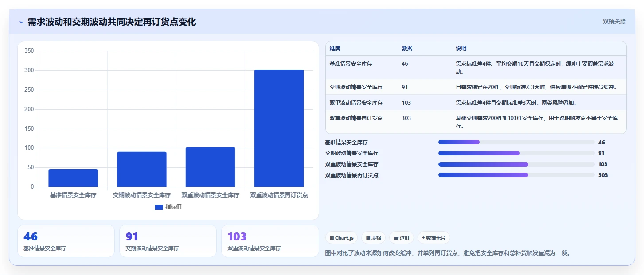The image size is (644, 275).
Task: Click table value 91
Action: pyautogui.click(x=405, y=87)
